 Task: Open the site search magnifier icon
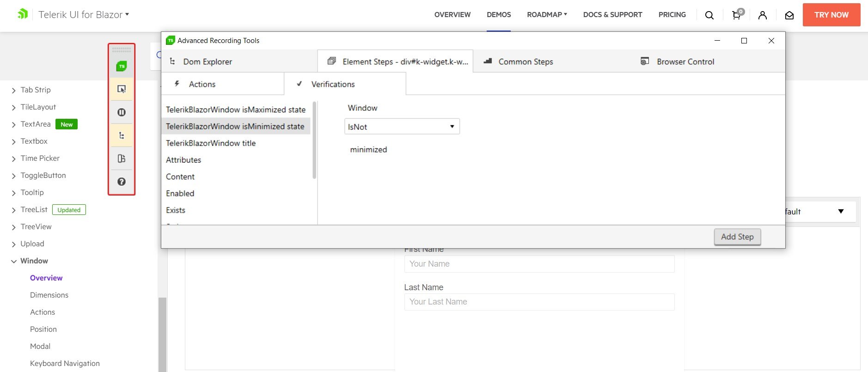(709, 15)
